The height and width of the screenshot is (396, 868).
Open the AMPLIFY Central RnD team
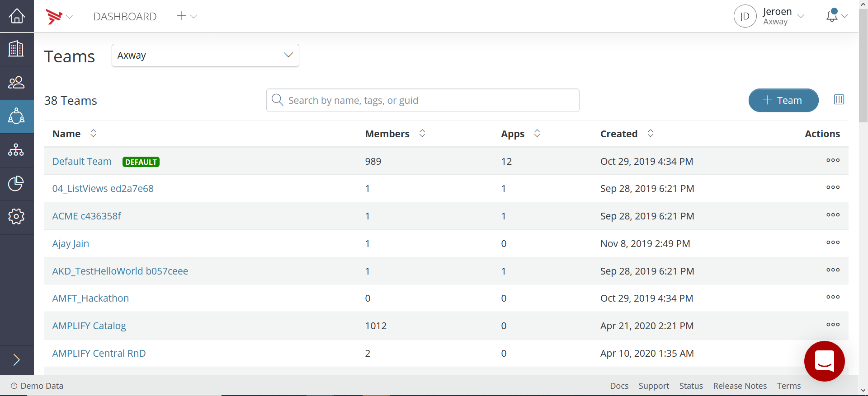pyautogui.click(x=99, y=354)
